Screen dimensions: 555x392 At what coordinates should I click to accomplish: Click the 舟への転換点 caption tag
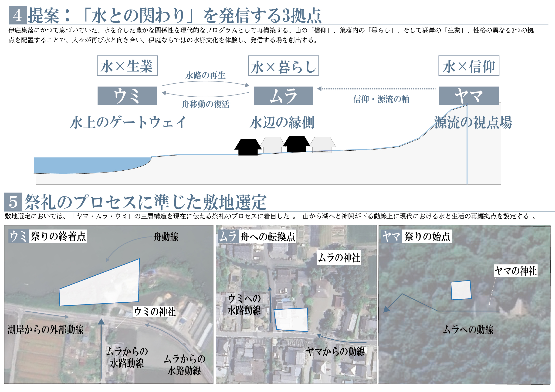(267, 237)
